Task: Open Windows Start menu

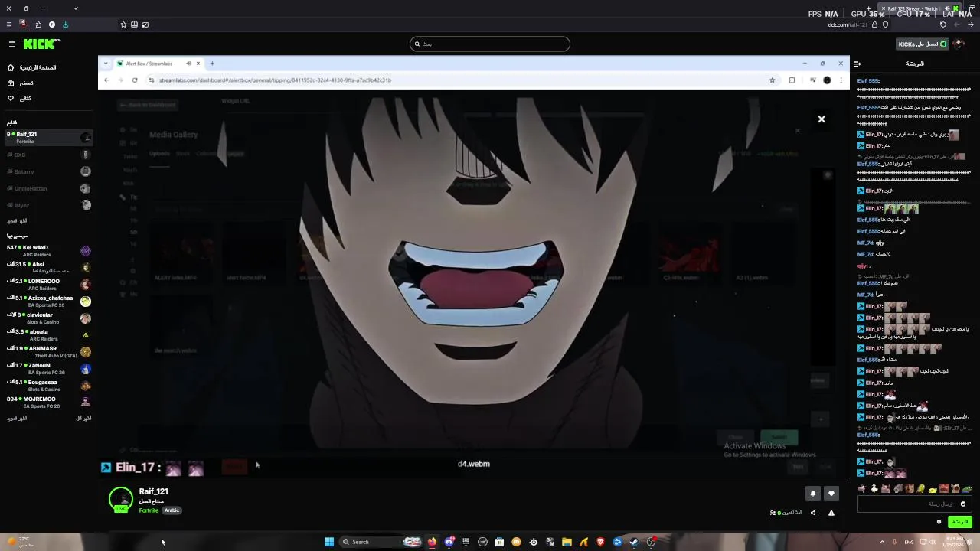Action: (x=329, y=542)
